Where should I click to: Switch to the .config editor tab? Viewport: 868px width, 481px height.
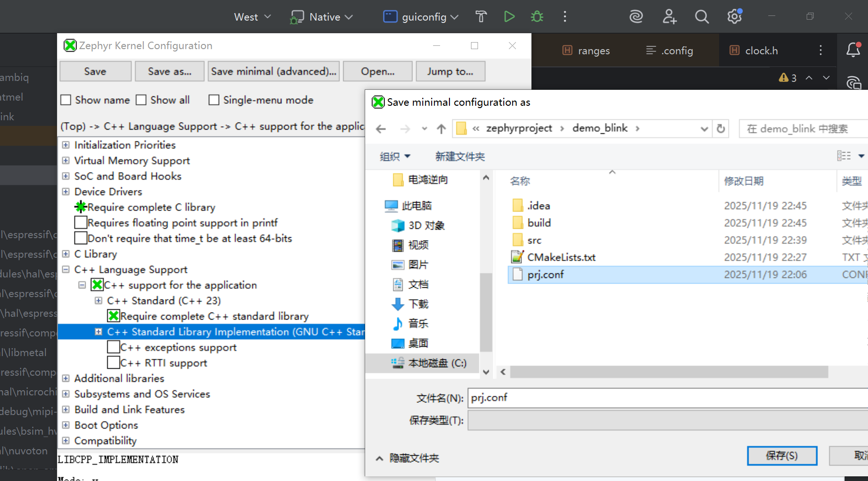[670, 51]
